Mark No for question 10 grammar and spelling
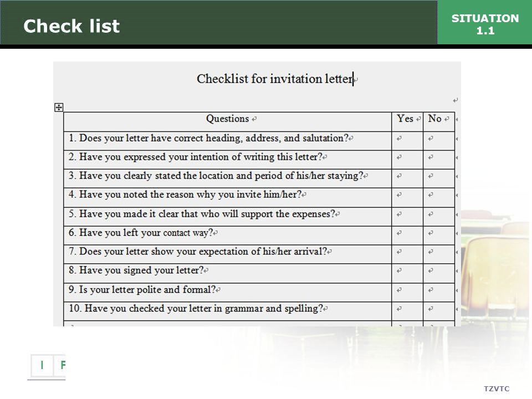The height and width of the screenshot is (399, 532). [439, 311]
